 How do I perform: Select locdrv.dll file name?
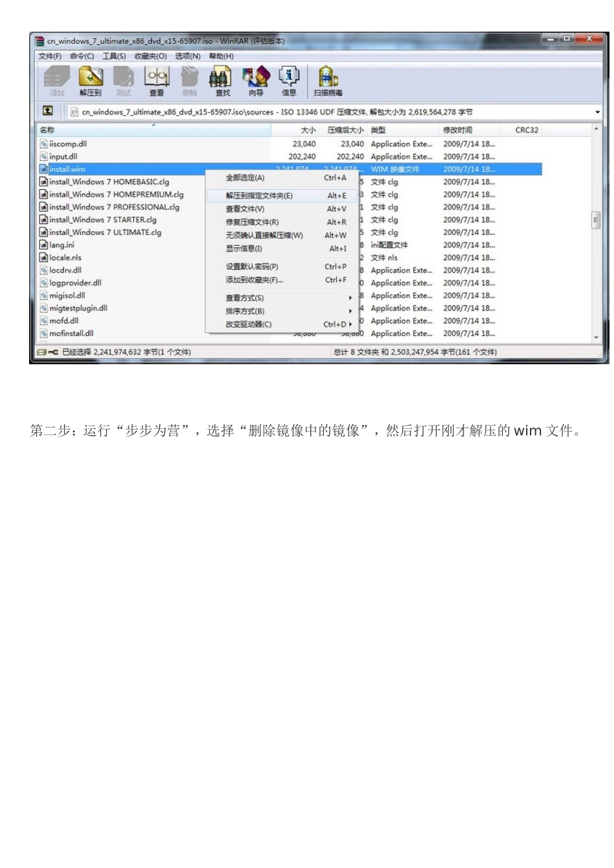(x=65, y=270)
